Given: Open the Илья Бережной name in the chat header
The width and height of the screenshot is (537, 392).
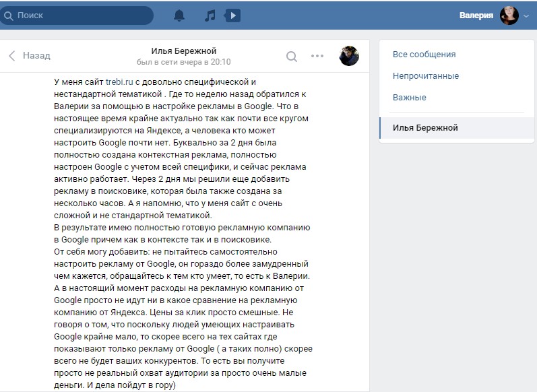Looking at the screenshot, I should (183, 51).
